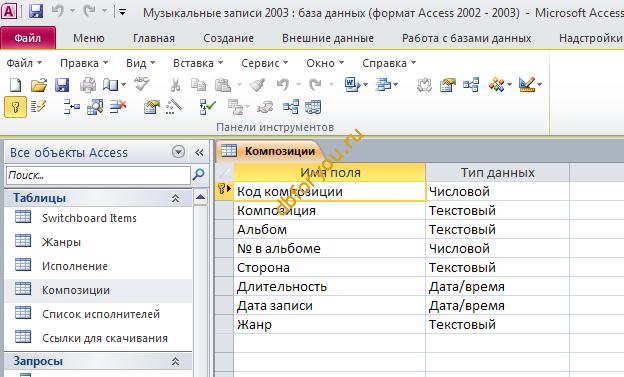The height and width of the screenshot is (377, 624).
Task: Click the row selector for Альбом field
Action: (224, 230)
